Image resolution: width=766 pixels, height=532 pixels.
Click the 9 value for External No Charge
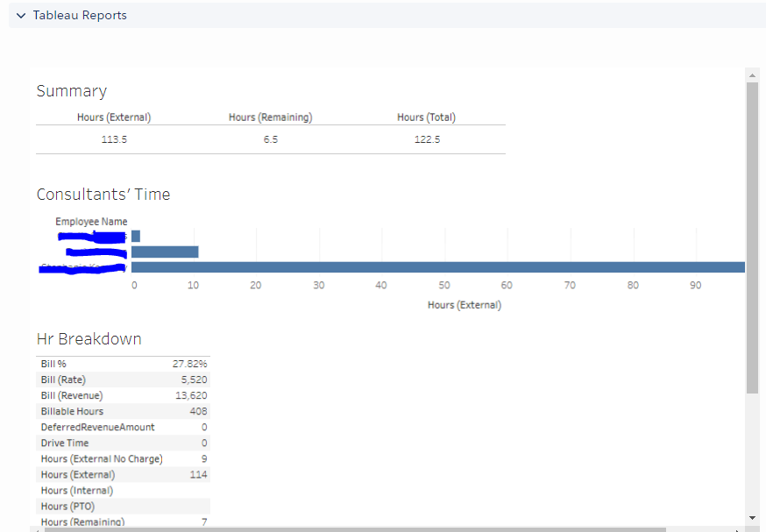pyautogui.click(x=204, y=459)
